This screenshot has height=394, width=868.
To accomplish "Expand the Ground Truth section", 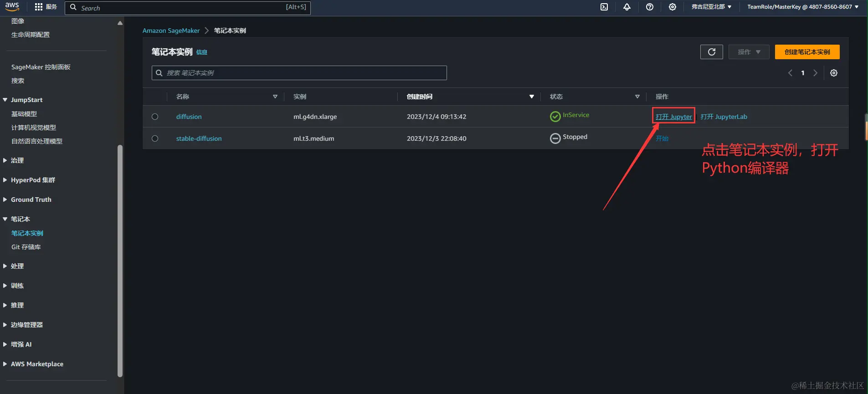I will (x=5, y=200).
